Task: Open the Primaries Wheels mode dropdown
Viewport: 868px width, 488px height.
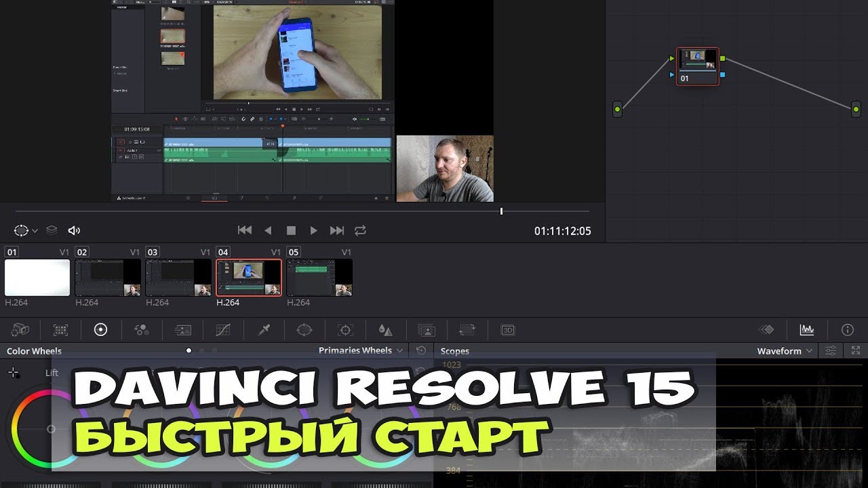Action: pos(361,350)
